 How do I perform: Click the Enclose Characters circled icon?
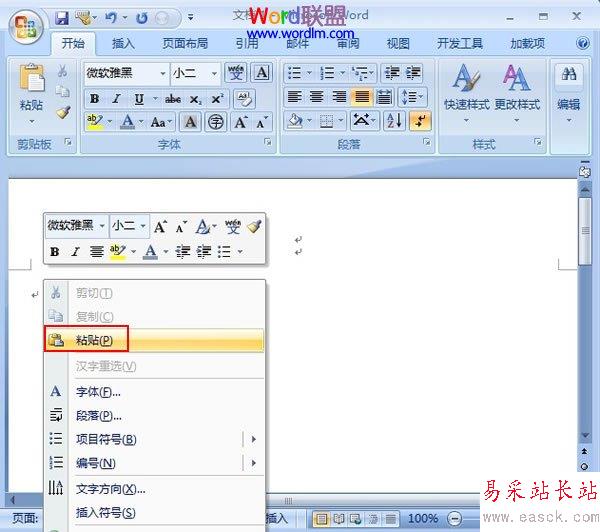point(216,122)
